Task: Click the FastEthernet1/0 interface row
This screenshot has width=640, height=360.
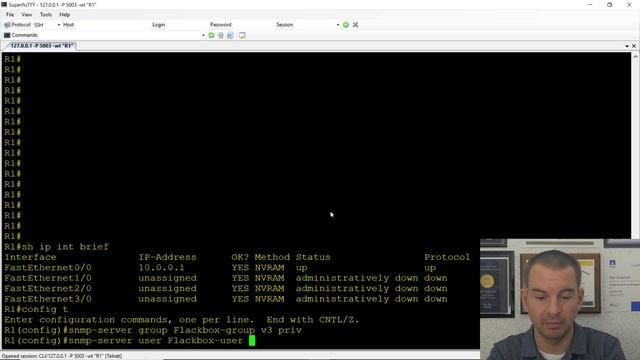Action: coord(226,278)
